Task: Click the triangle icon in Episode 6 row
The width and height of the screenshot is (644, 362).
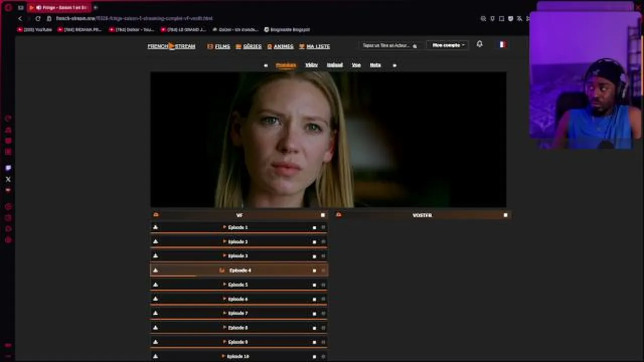Action: click(x=155, y=299)
